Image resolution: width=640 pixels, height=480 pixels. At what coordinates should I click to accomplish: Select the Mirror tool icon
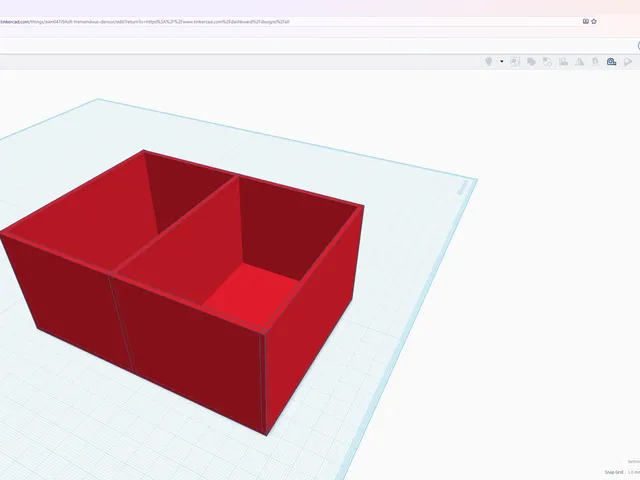tap(579, 62)
